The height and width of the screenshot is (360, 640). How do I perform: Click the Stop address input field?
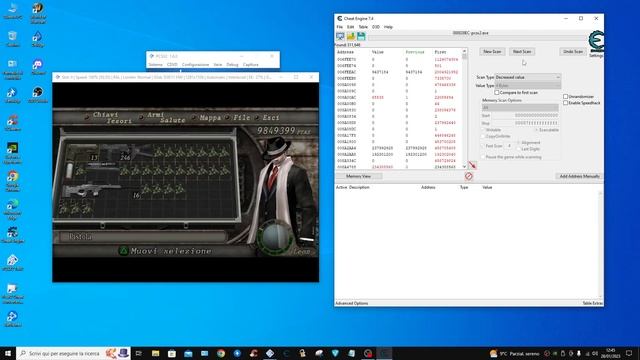525,123
